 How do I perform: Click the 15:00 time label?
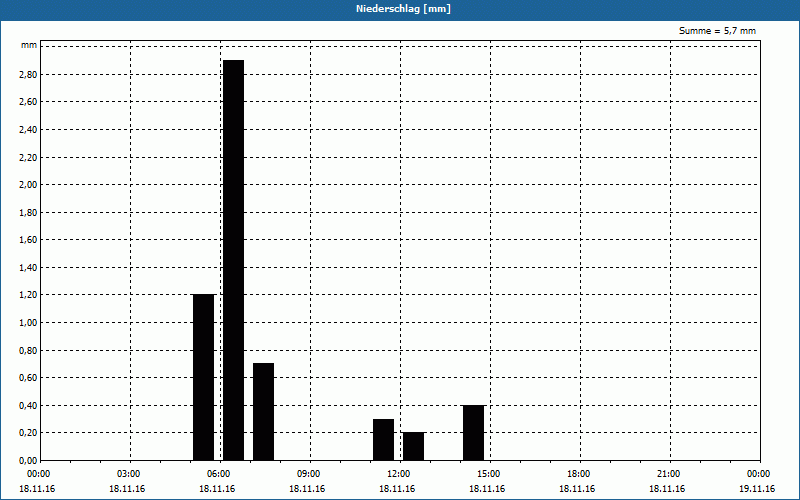coord(490,474)
